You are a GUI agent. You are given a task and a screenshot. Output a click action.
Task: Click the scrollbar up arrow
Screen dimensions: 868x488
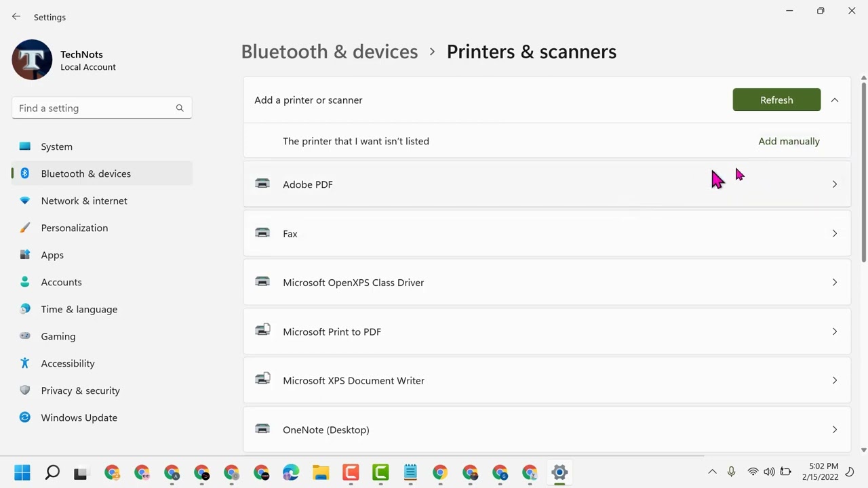pos(863,78)
